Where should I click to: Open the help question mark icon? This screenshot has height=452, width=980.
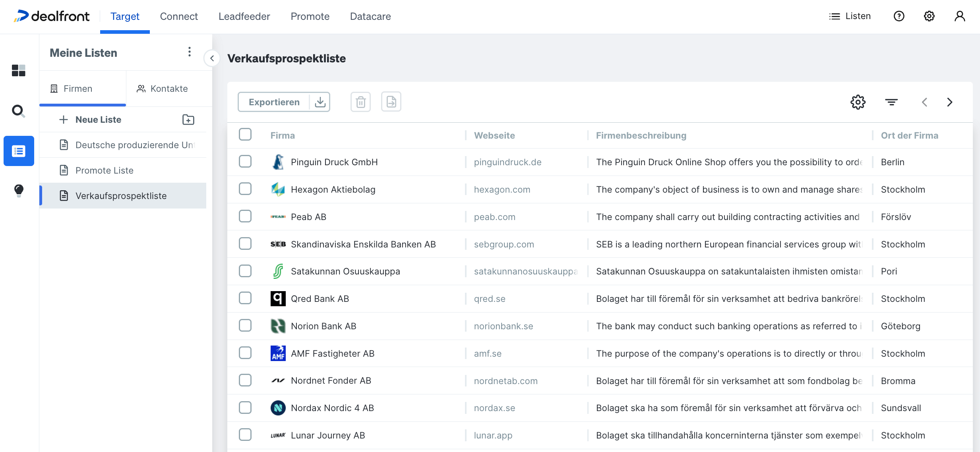click(899, 16)
